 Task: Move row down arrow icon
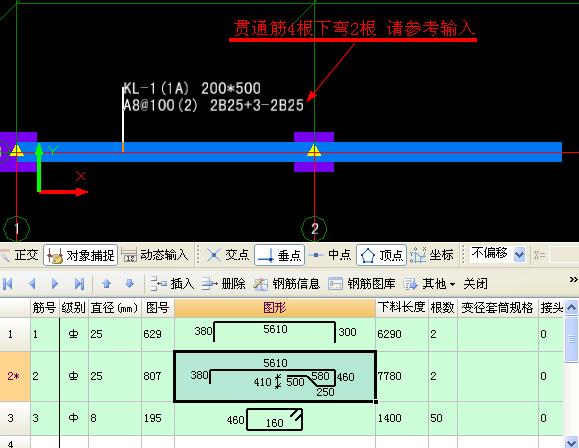pos(129,284)
